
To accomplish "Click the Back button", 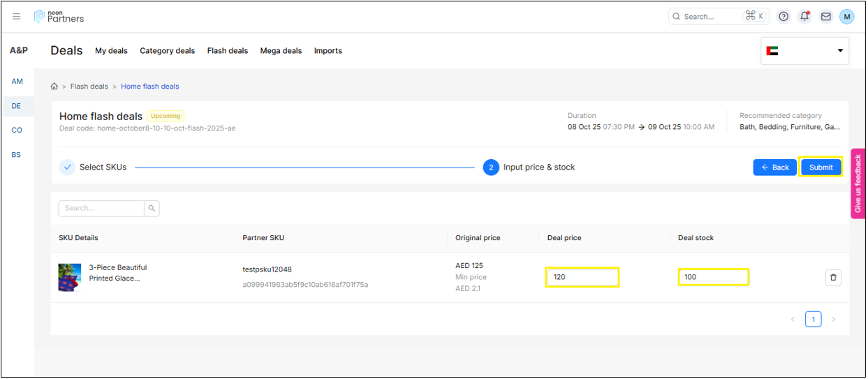I will click(774, 168).
